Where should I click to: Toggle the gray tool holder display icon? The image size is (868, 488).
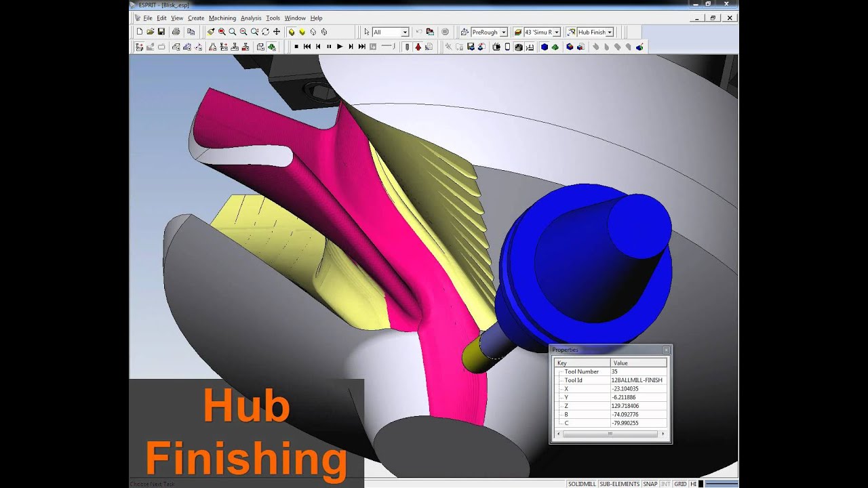[407, 47]
